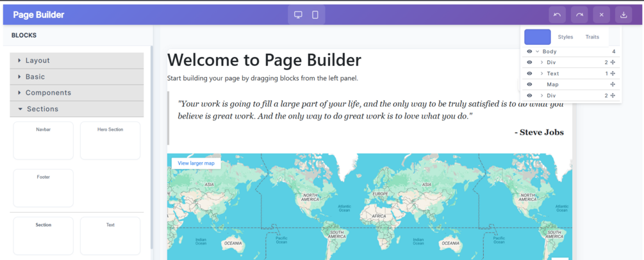Select the Navbar block
Image resolution: width=644 pixels, height=260 pixels.
coord(43,140)
